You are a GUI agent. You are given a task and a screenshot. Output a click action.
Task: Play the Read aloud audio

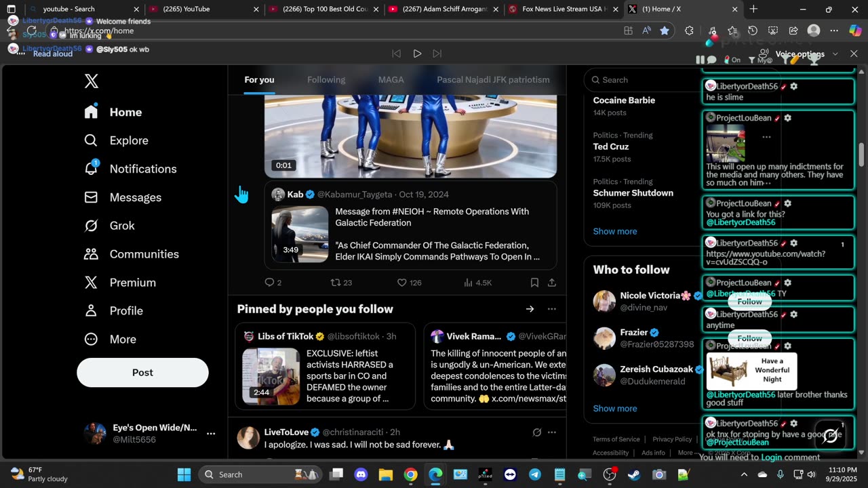(x=417, y=54)
